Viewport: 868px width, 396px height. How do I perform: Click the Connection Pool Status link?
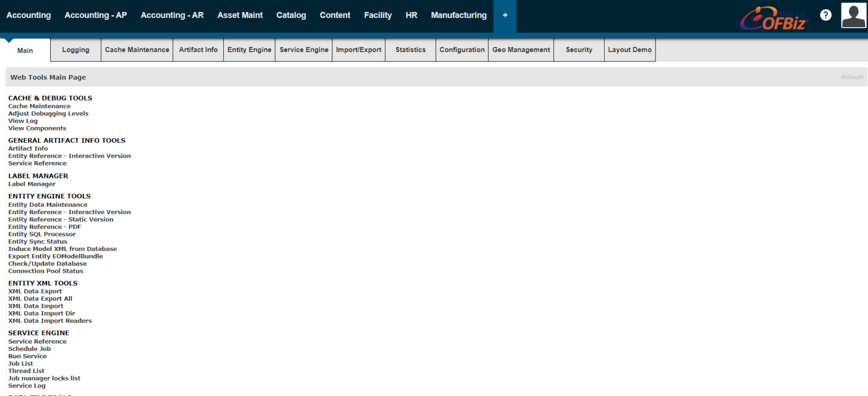coord(45,271)
